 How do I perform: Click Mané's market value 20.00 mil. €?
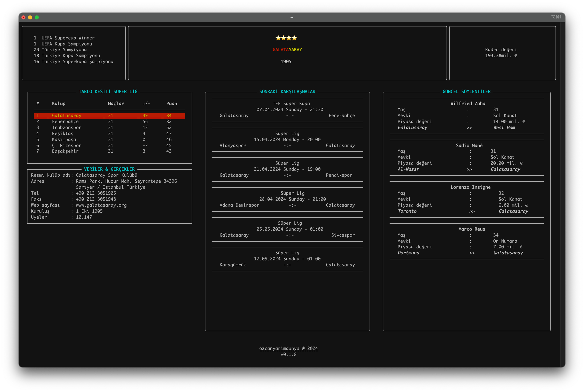point(507,163)
